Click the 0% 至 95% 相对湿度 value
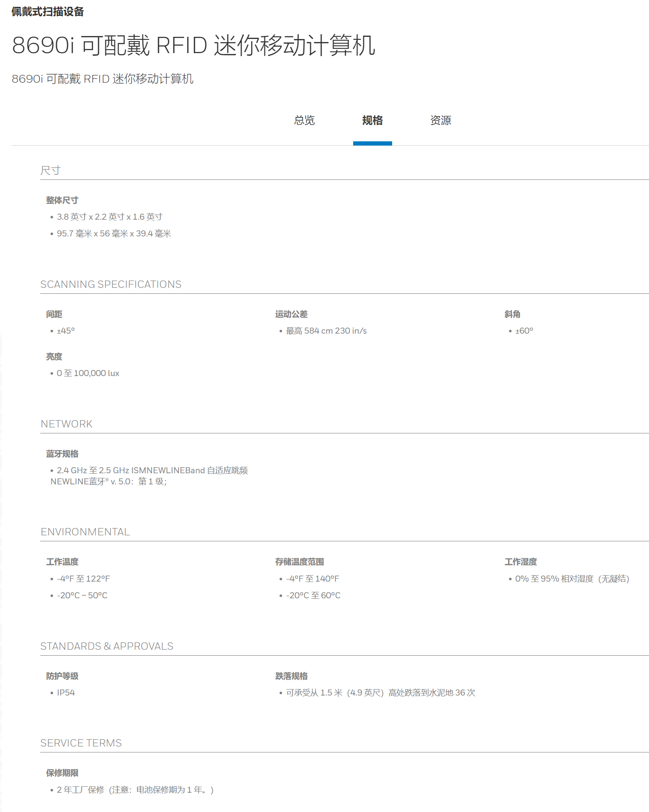Viewport: 649px width, 812px height. [572, 579]
